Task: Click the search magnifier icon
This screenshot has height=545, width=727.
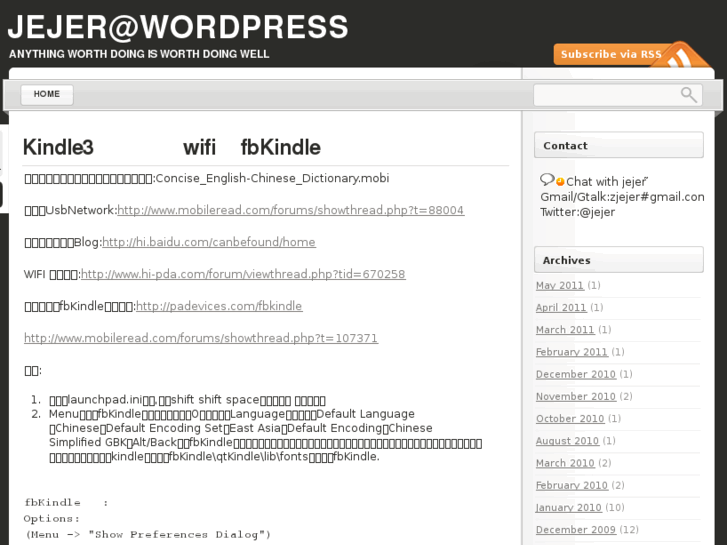Action: tap(689, 95)
